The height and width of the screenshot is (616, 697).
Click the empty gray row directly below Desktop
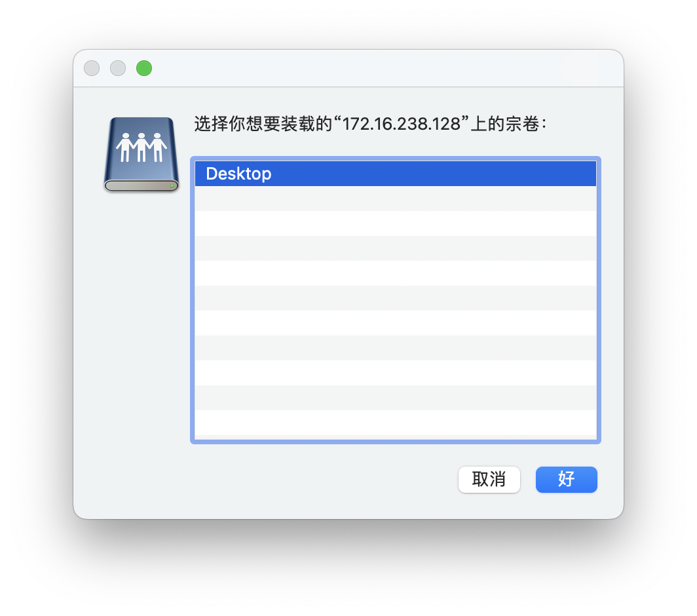click(395, 199)
